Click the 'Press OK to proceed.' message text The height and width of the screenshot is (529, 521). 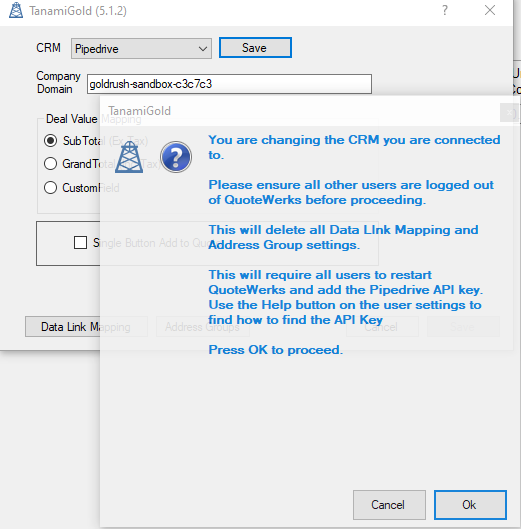pos(275,350)
